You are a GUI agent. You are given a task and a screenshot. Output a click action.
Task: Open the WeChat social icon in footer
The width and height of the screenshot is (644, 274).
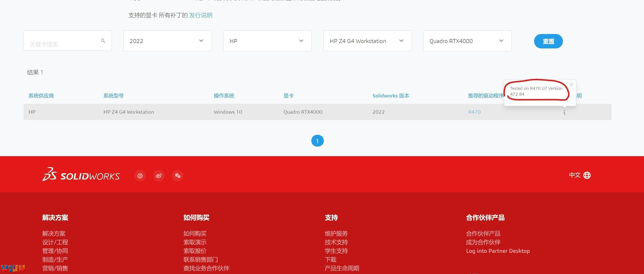[x=178, y=176]
